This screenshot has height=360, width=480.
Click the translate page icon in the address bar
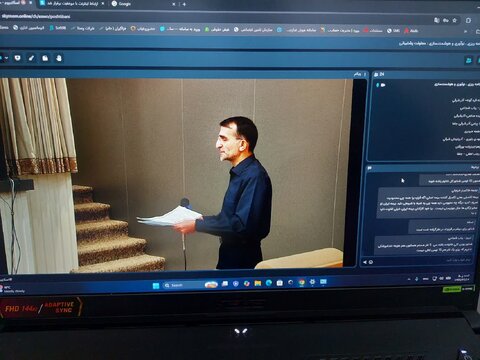[x=437, y=20]
